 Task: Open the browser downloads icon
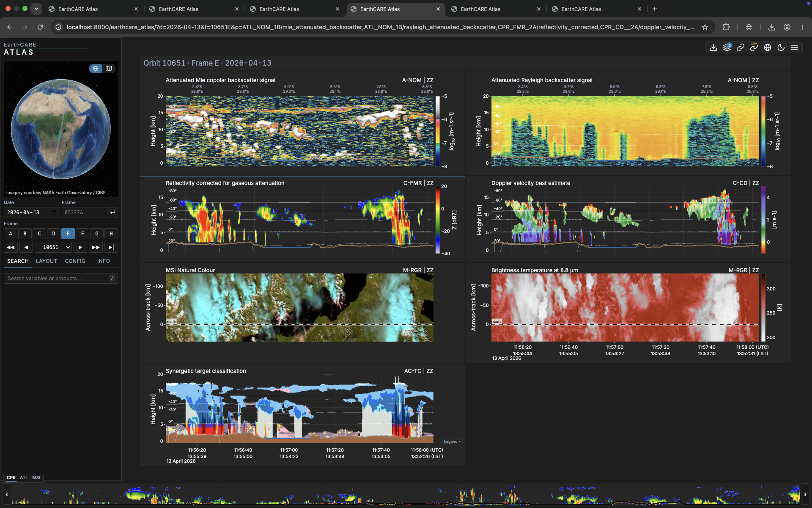point(772,27)
